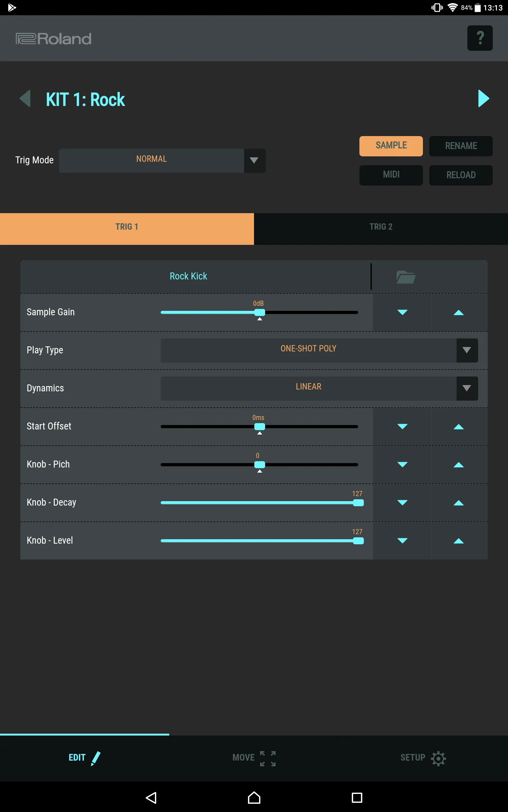Open the help question mark icon
The width and height of the screenshot is (508, 812).
click(480, 38)
